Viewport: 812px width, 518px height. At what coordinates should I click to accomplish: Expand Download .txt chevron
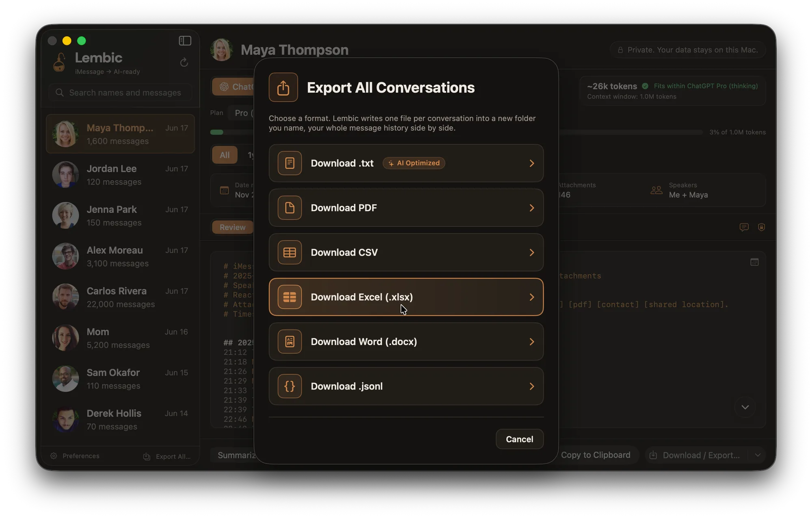coord(531,163)
